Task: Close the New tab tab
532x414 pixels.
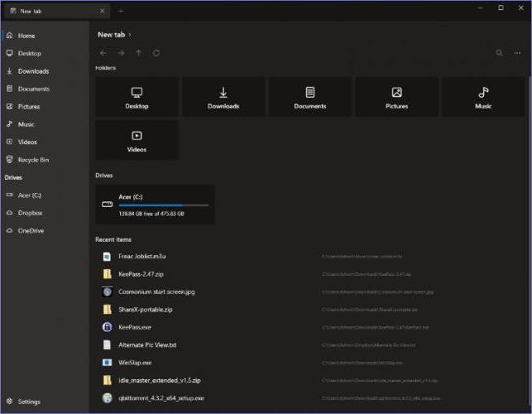Action: point(102,11)
